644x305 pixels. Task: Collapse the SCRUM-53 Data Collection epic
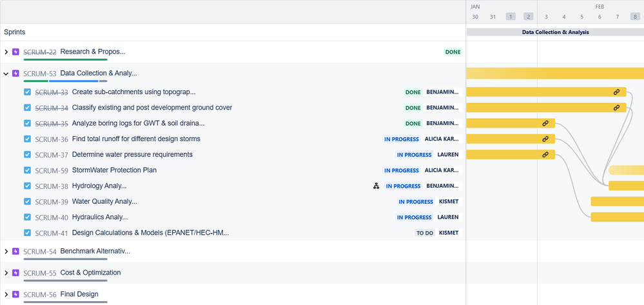(x=6, y=74)
